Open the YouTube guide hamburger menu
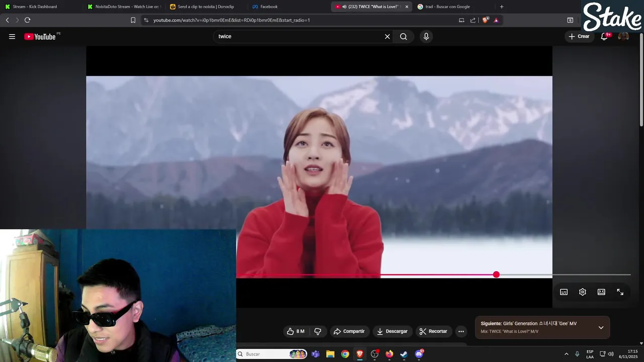This screenshot has height=362, width=644. pos(12,36)
